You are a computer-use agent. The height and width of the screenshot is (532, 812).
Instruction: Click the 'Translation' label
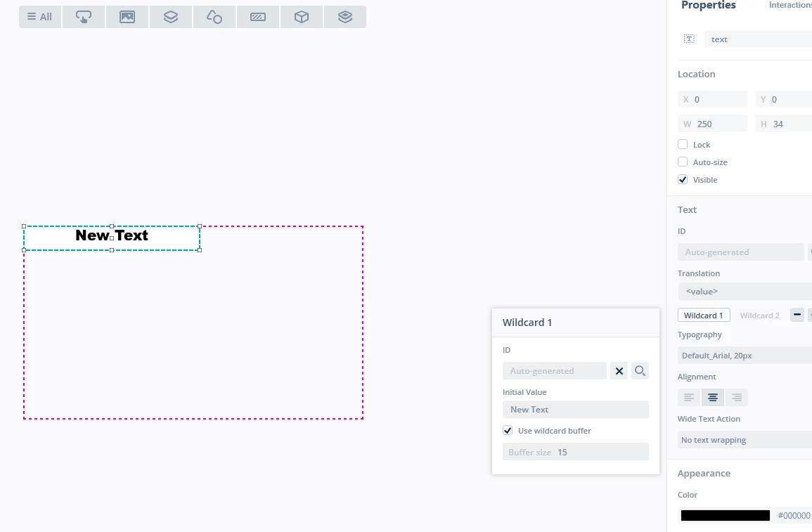699,273
